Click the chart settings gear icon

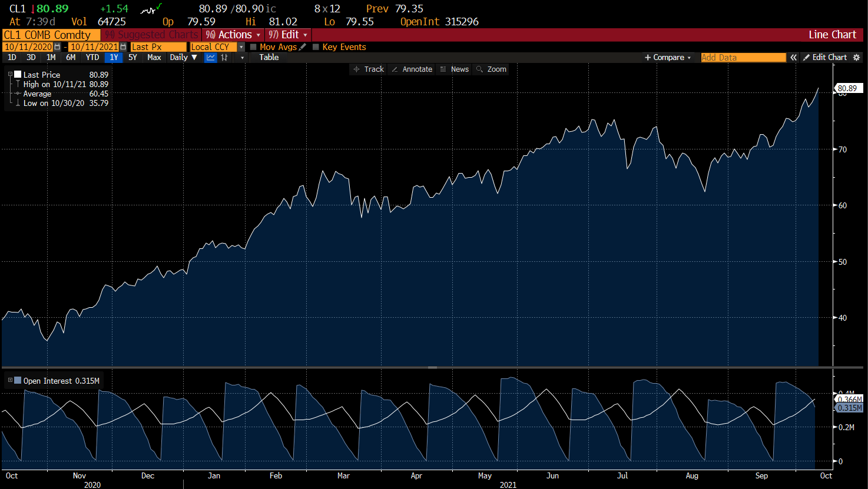point(857,58)
